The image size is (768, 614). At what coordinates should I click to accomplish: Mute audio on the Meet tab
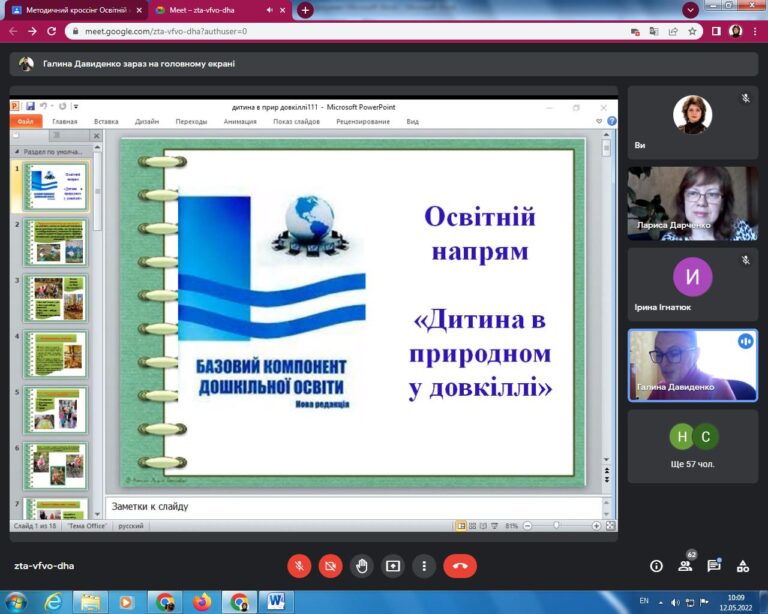click(x=269, y=10)
